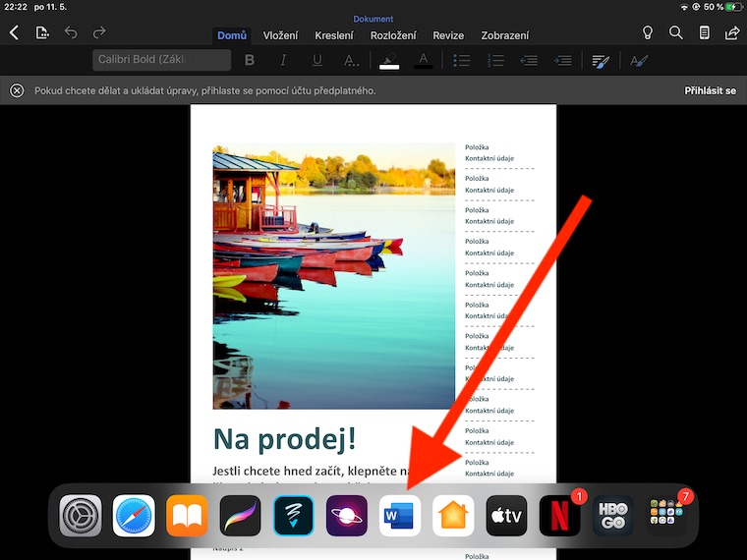
Task: Open the app folder with badge 7
Action: [x=666, y=516]
